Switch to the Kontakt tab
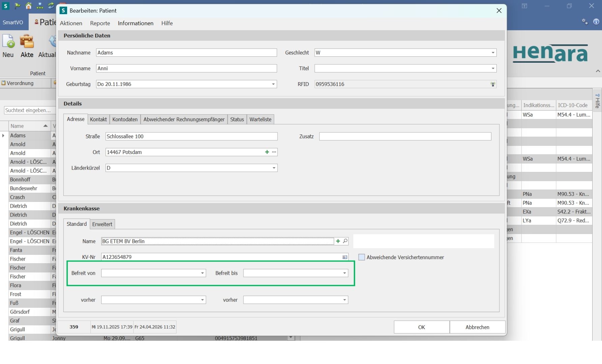This screenshot has height=364, width=602. click(x=98, y=119)
